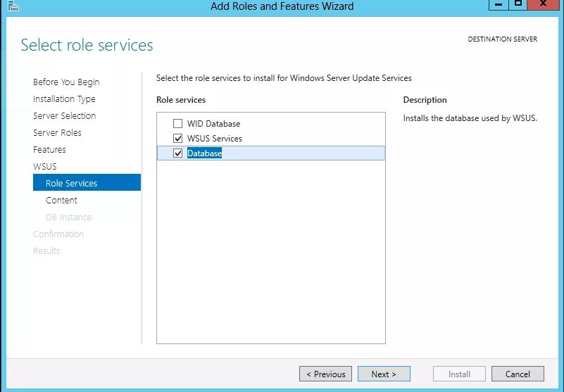Image resolution: width=564 pixels, height=392 pixels.
Task: Click the Next button
Action: point(384,374)
